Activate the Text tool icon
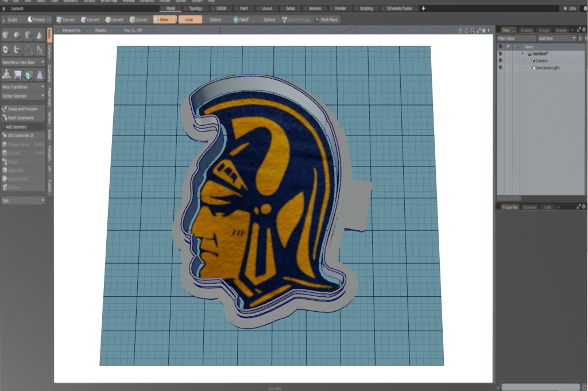The height and width of the screenshot is (391, 588). click(x=39, y=49)
